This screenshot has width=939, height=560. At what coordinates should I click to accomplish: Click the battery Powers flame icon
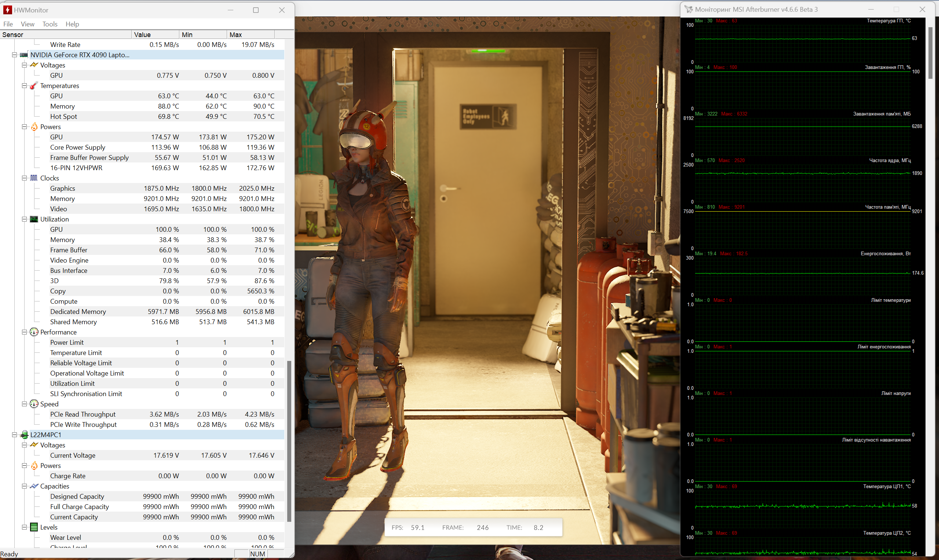tap(34, 466)
